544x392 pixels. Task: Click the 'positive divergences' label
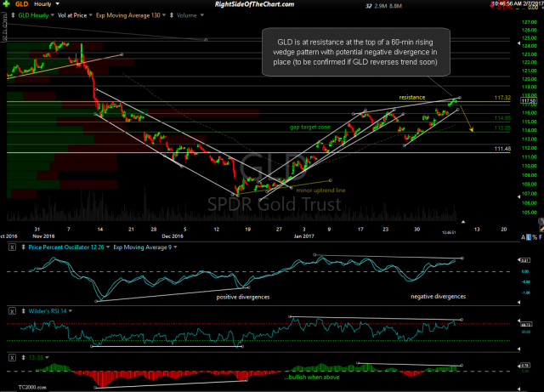point(243,298)
